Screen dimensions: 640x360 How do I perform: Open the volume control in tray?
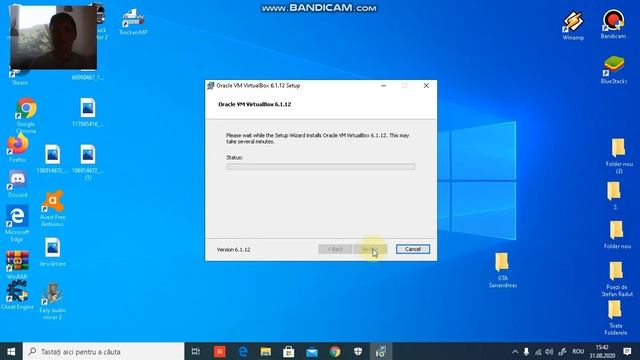549,351
